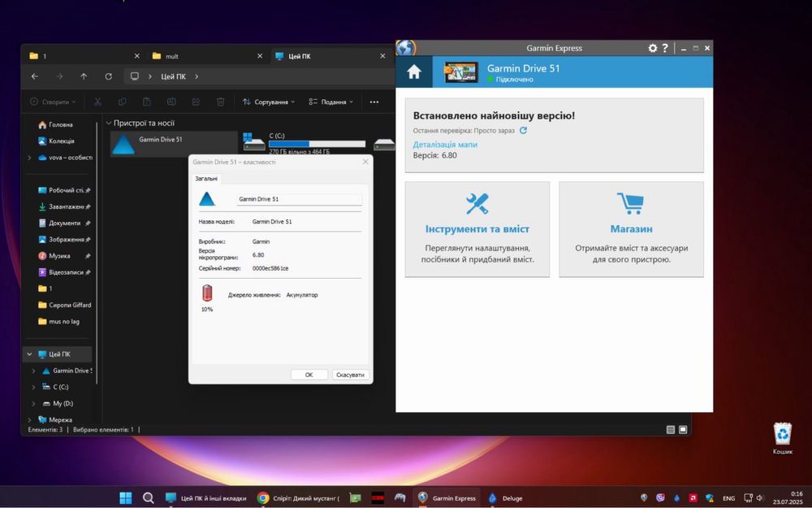Image resolution: width=812 pixels, height=508 pixels.
Task: Click the Garmin Drive 51 device thumbnail
Action: coord(461,72)
